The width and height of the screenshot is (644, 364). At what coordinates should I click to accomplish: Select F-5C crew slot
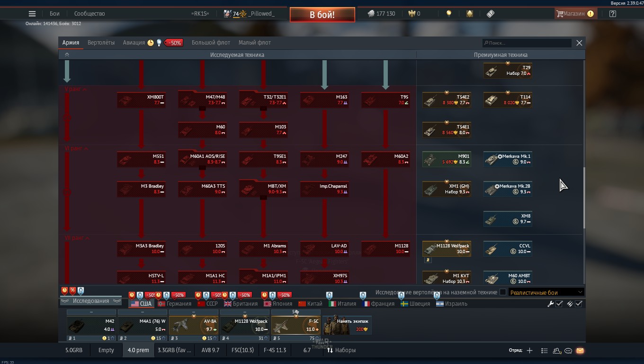pyautogui.click(x=296, y=325)
